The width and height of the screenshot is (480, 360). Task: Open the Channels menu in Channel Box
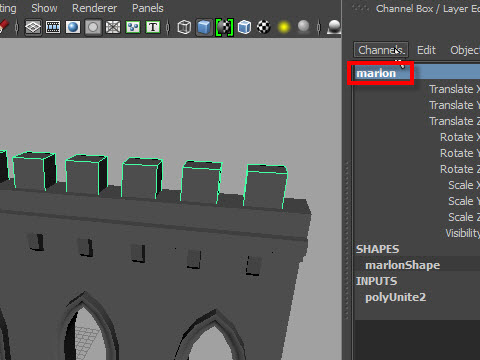(381, 50)
